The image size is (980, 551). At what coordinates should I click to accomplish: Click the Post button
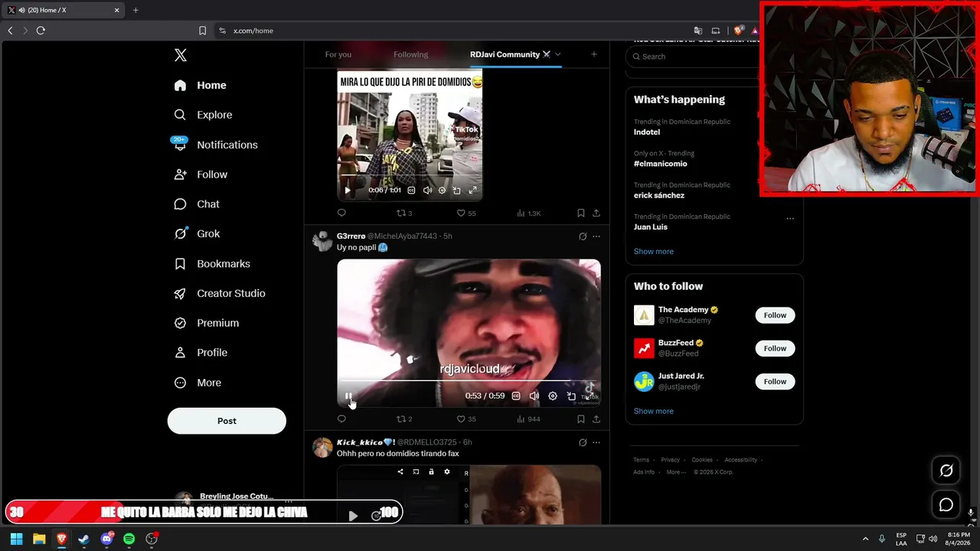tap(227, 421)
